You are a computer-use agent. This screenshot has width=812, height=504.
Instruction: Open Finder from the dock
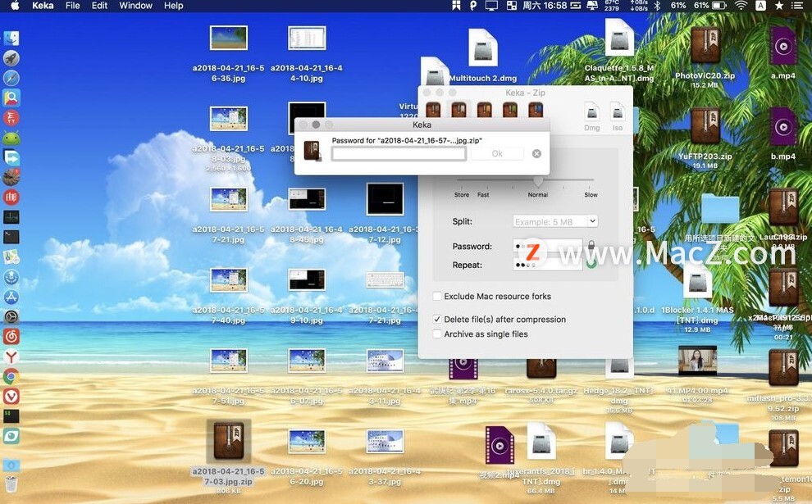11,39
